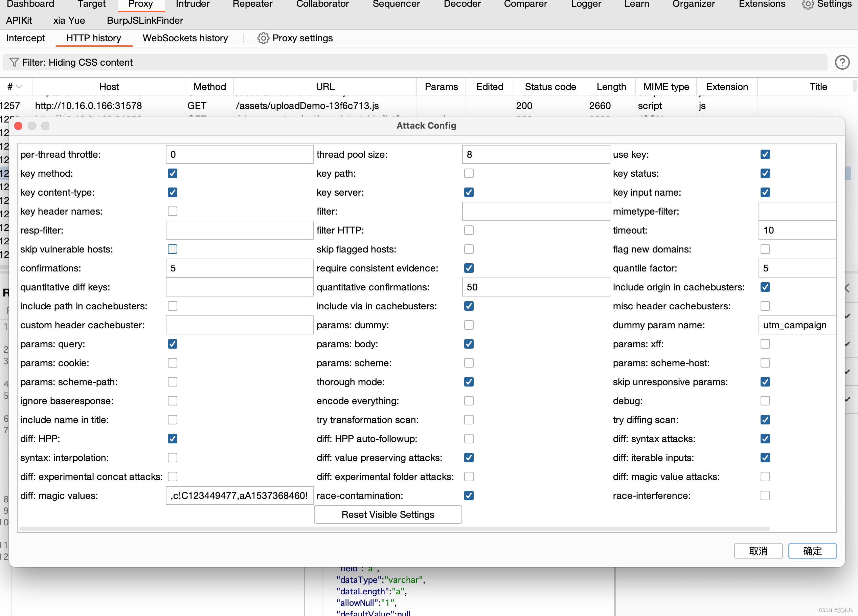Click the 确定 confirm button
Viewport: 858px width, 616px height.
(812, 551)
